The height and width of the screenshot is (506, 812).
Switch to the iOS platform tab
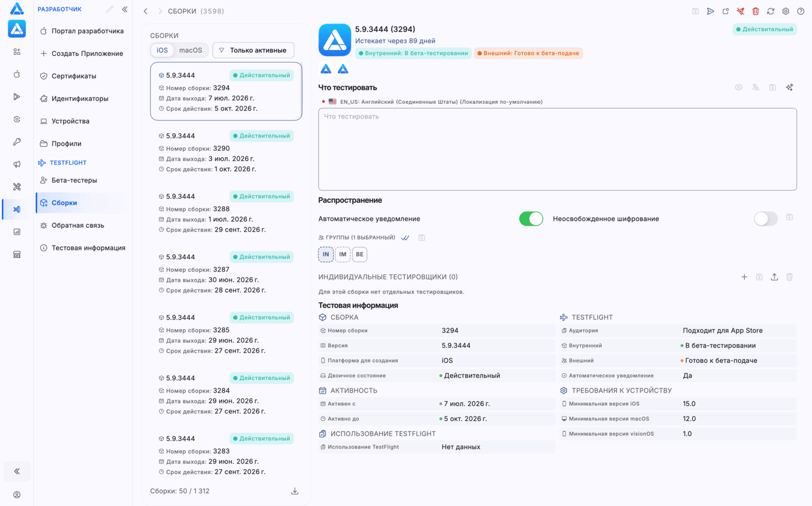[x=162, y=50]
